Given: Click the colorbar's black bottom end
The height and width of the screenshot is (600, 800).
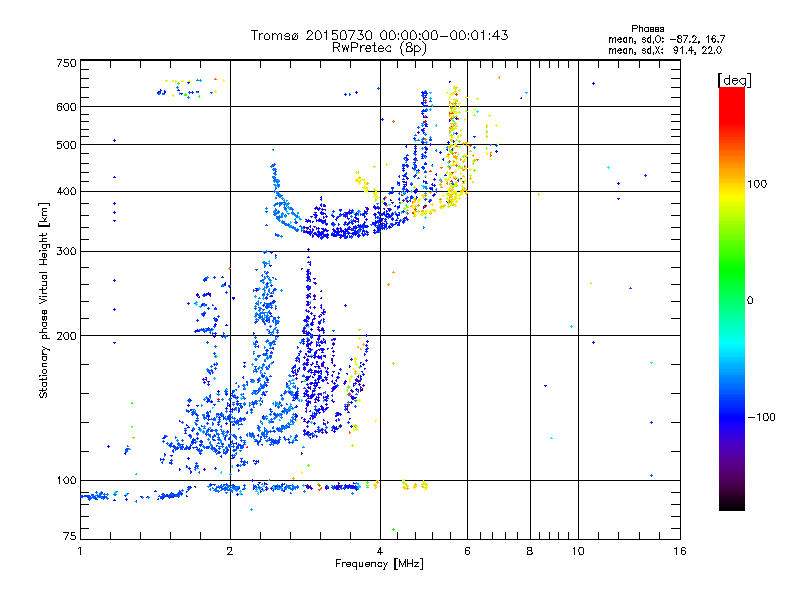Looking at the screenshot, I should tap(732, 506).
